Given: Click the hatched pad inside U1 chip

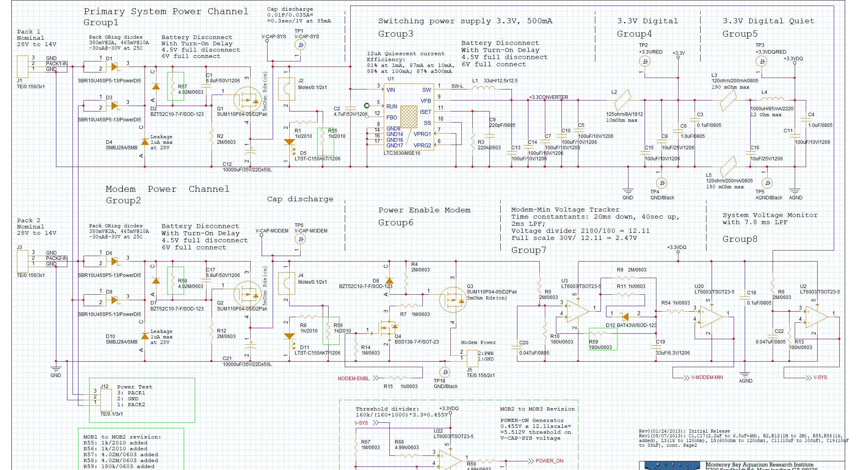Looking at the screenshot, I should [x=409, y=117].
